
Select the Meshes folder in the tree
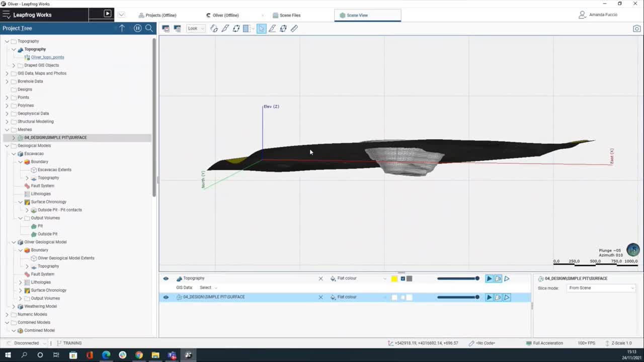25,130
